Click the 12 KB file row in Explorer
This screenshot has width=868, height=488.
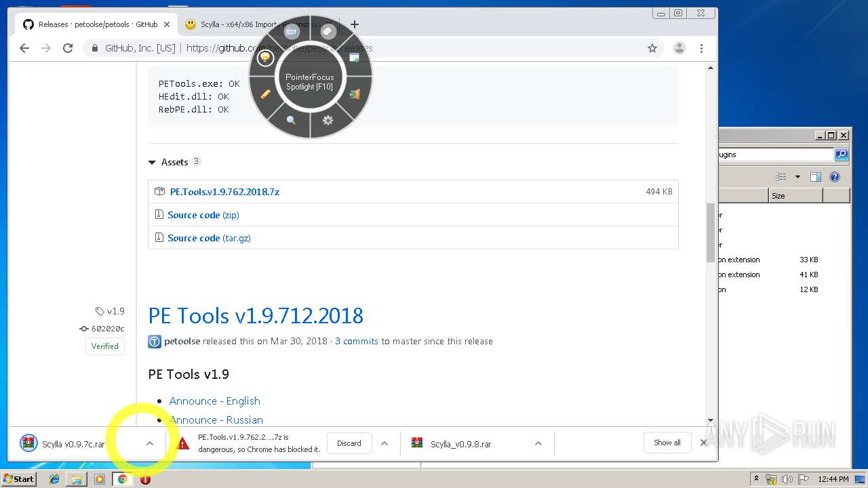784,289
